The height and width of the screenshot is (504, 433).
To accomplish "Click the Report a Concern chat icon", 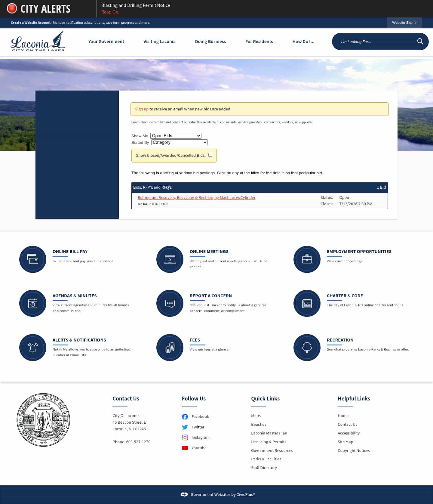I will coord(170,303).
